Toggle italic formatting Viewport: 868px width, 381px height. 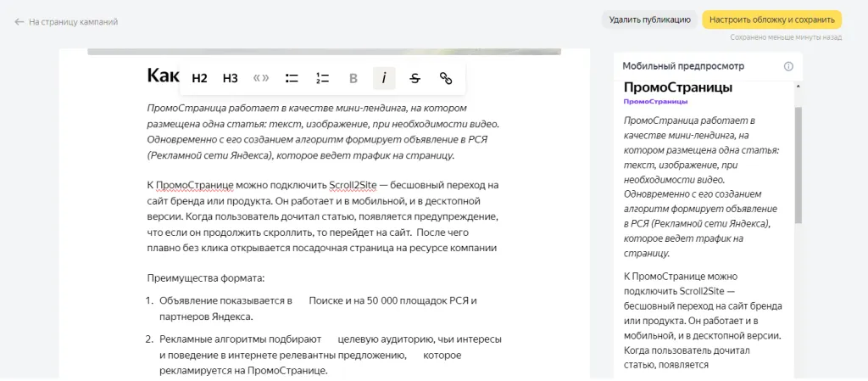click(x=384, y=78)
